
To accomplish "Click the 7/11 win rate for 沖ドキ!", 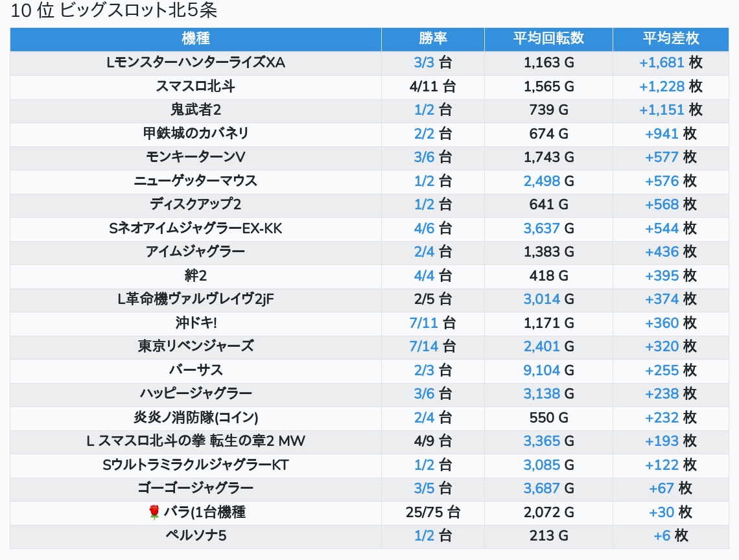I will 424,323.
